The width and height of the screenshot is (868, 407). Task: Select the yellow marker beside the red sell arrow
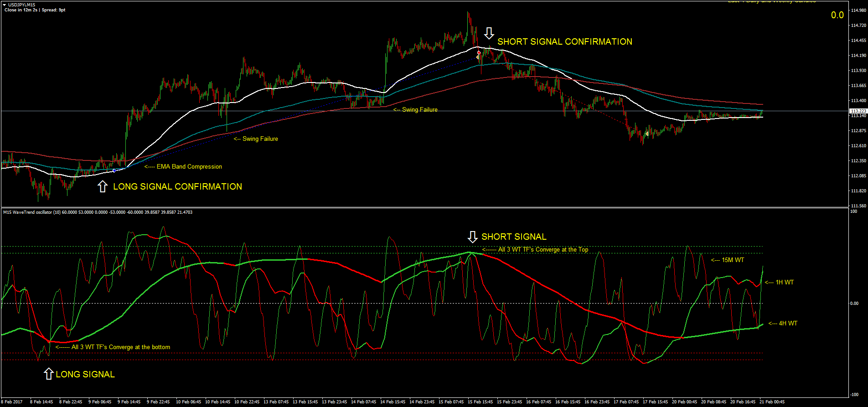pyautogui.click(x=477, y=57)
